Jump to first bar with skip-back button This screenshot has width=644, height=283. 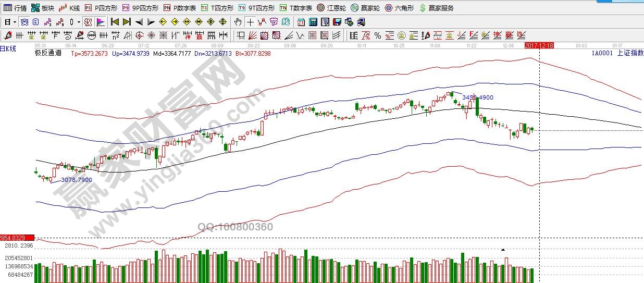coord(115,22)
